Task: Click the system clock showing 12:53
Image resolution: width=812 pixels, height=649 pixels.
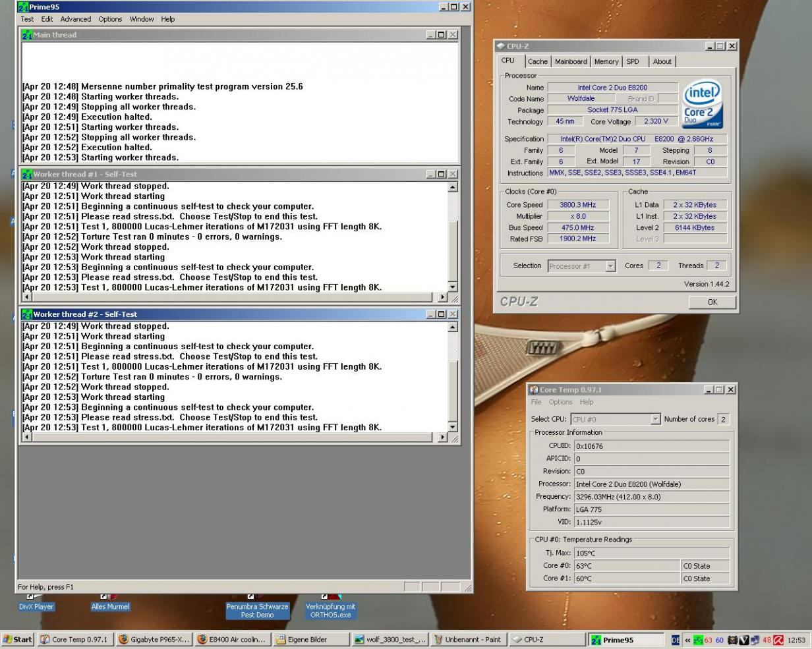Action: [x=797, y=640]
